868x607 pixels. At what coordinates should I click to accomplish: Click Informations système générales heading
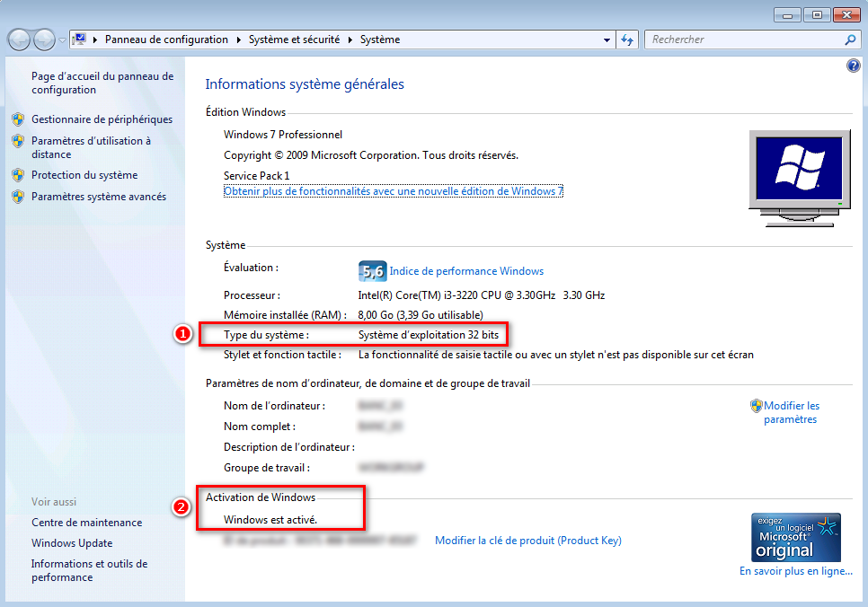click(305, 84)
